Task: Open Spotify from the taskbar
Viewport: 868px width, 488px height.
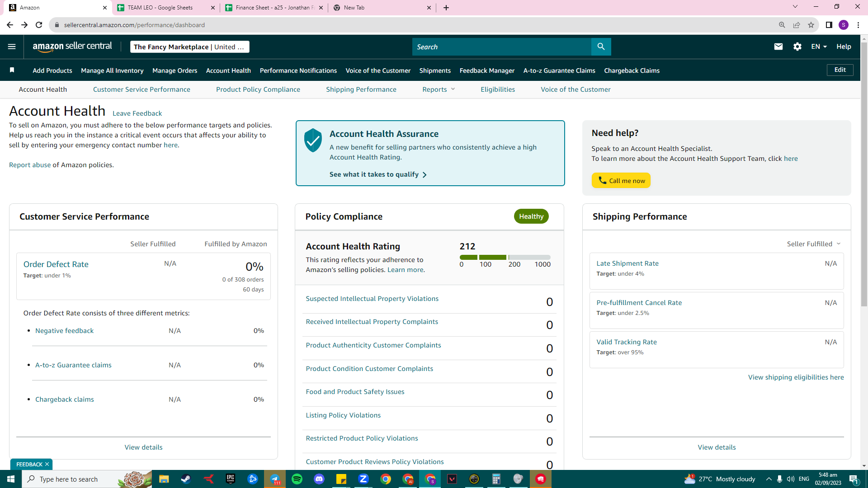Action: (x=297, y=479)
